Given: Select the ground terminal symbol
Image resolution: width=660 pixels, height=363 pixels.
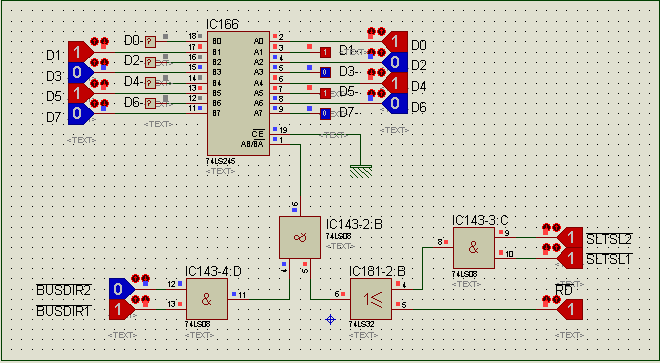Looking at the screenshot, I should 361,171.
